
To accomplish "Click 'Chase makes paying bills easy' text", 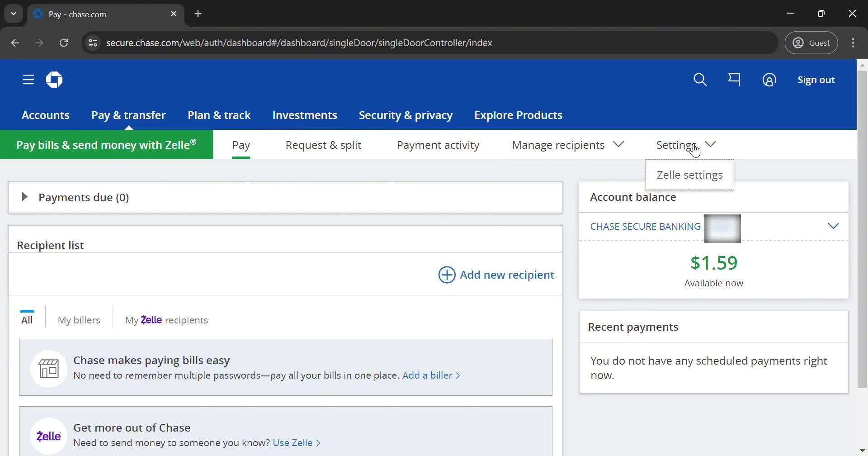I will point(151,360).
